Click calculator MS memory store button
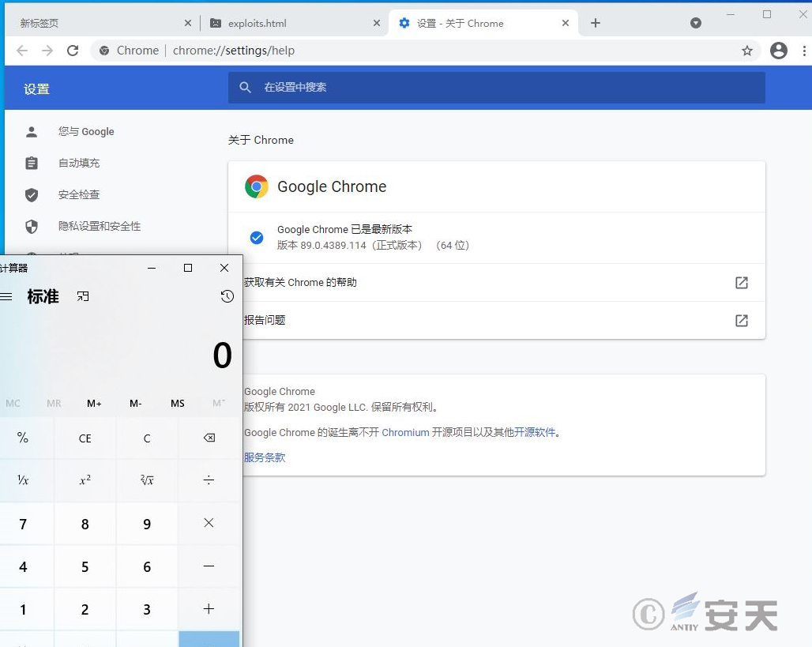812x647 pixels. (178, 404)
